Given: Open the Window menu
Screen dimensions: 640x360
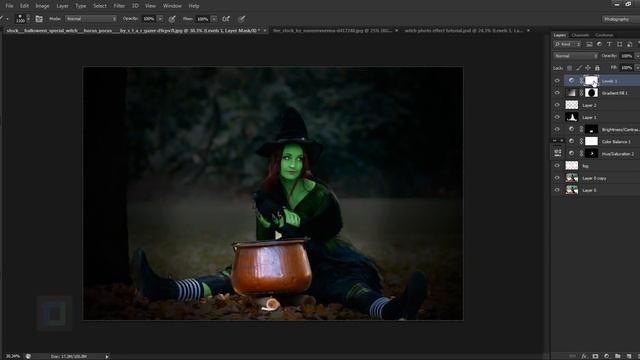Looking at the screenshot, I should 172,6.
